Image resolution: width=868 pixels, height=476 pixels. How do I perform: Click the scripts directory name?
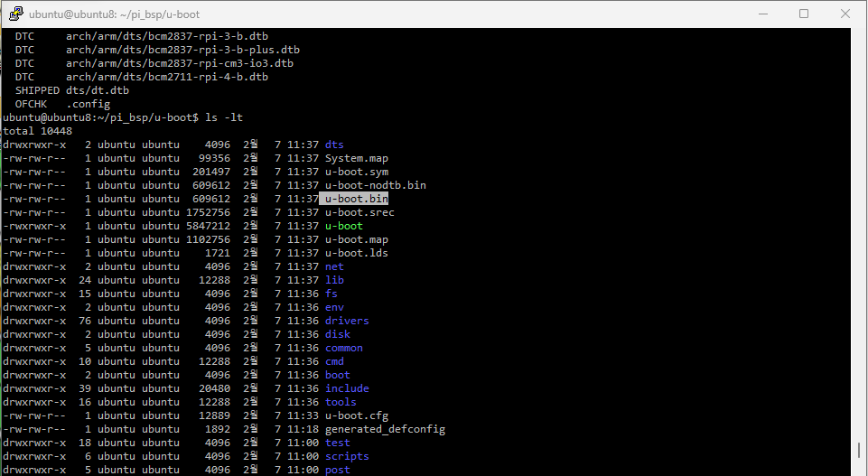(x=347, y=457)
